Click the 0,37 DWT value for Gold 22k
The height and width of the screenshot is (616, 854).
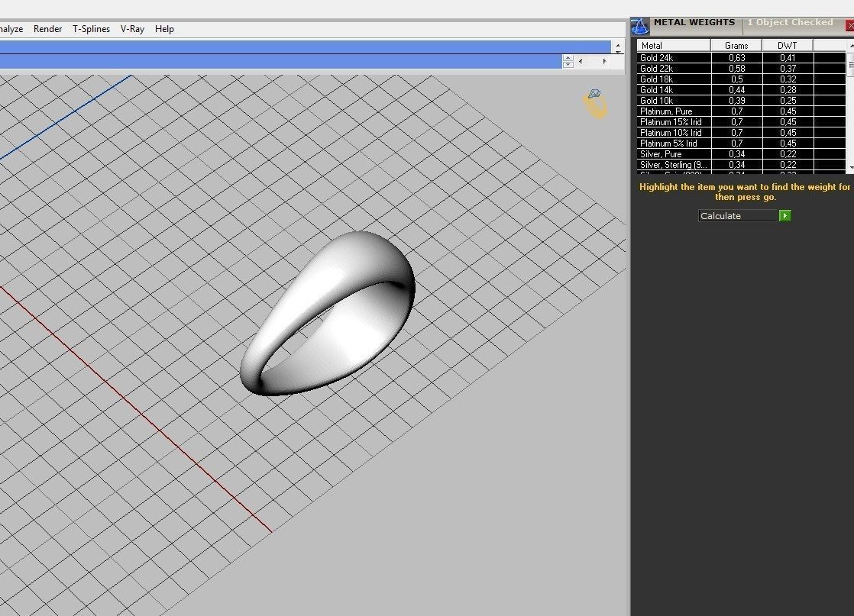click(x=788, y=69)
